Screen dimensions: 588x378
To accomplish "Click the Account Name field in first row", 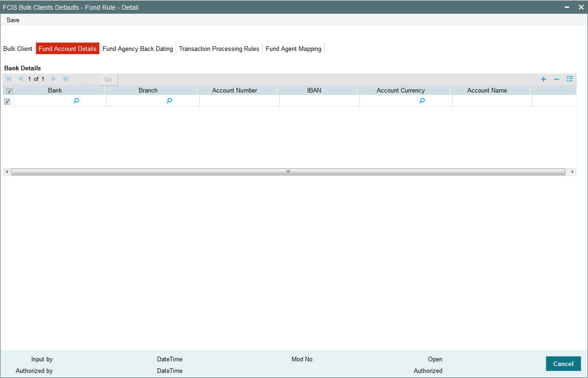I will [492, 101].
